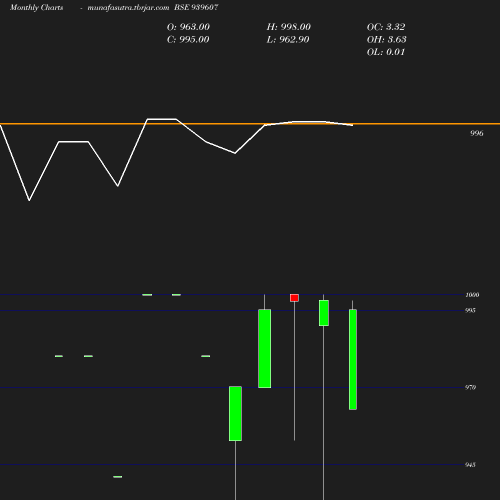
Task: Click the "945" price axis label
Action: tap(470, 465)
